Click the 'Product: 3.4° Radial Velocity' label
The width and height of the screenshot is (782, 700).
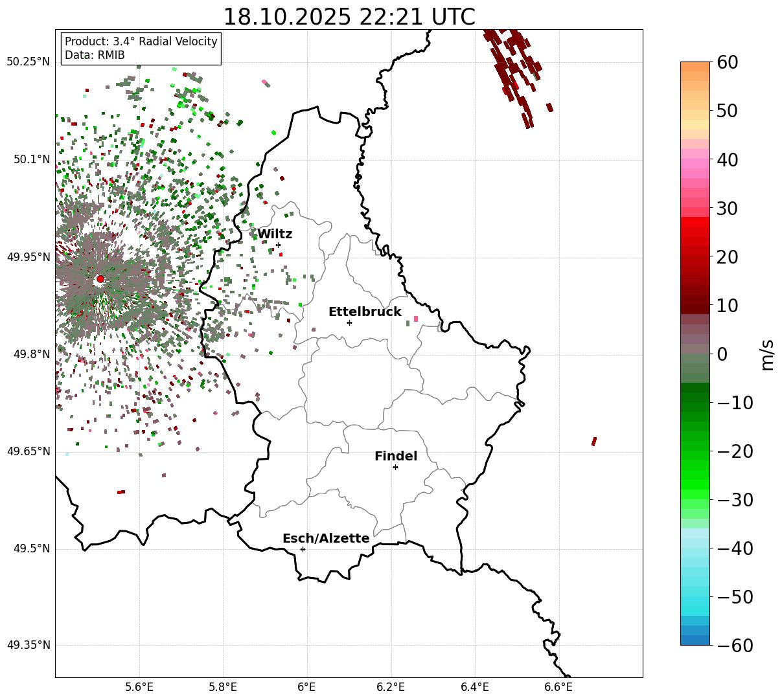click(141, 41)
